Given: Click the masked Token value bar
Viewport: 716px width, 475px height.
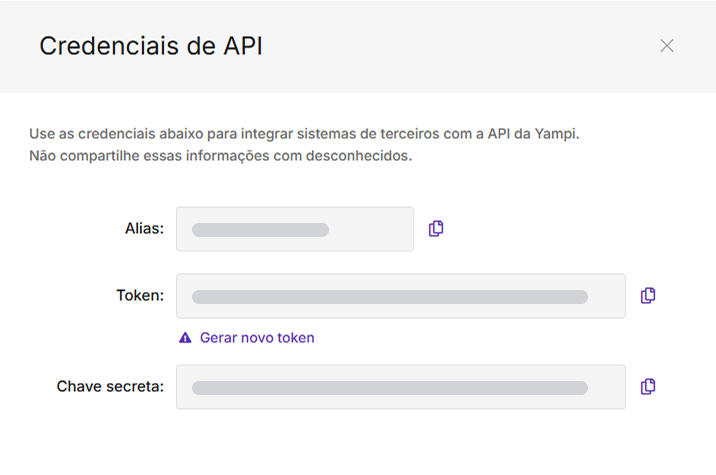Looking at the screenshot, I should pyautogui.click(x=390, y=297).
